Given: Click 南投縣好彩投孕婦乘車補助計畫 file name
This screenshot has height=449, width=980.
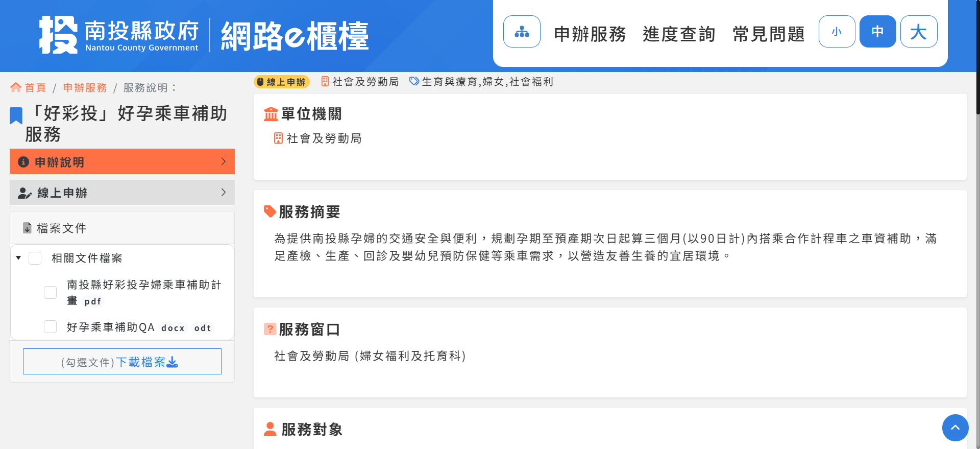Looking at the screenshot, I should [144, 292].
